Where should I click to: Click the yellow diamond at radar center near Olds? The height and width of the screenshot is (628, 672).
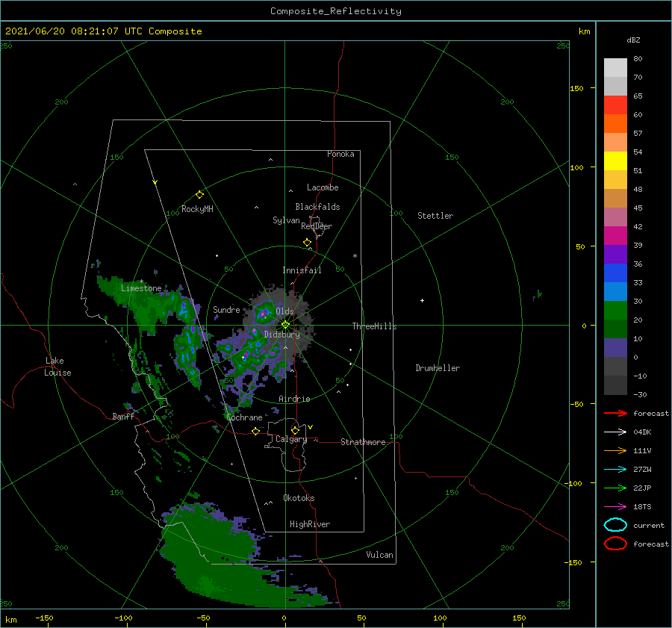[285, 325]
